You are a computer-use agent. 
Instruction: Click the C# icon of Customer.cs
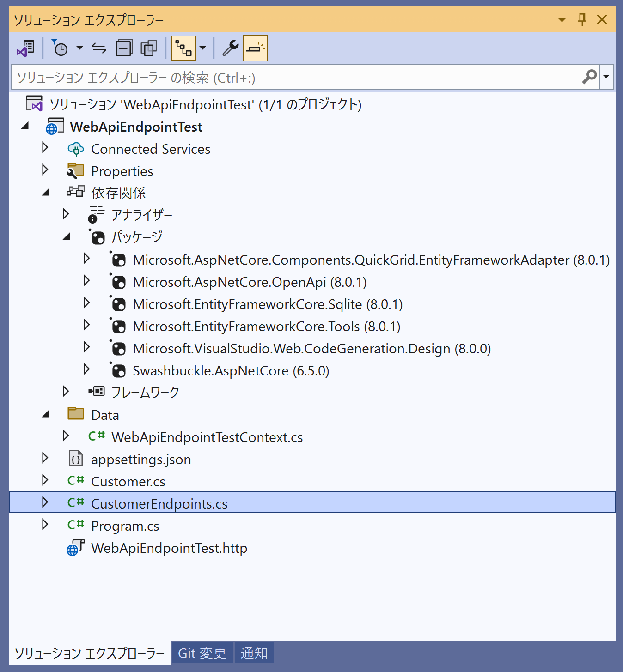tap(76, 480)
